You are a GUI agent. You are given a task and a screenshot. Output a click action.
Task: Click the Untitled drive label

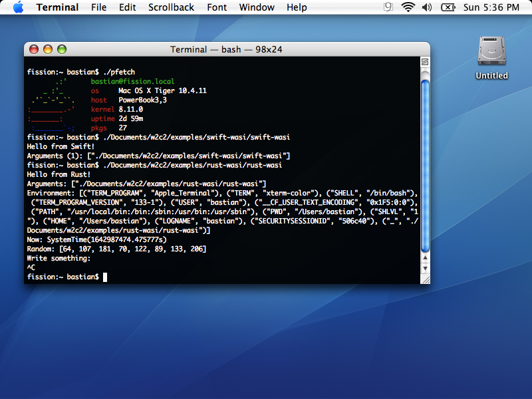pos(491,76)
